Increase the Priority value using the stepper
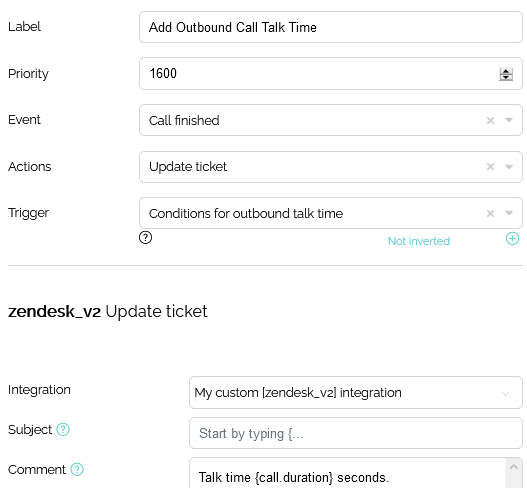Screen dimensions: 527x488 pos(506,71)
